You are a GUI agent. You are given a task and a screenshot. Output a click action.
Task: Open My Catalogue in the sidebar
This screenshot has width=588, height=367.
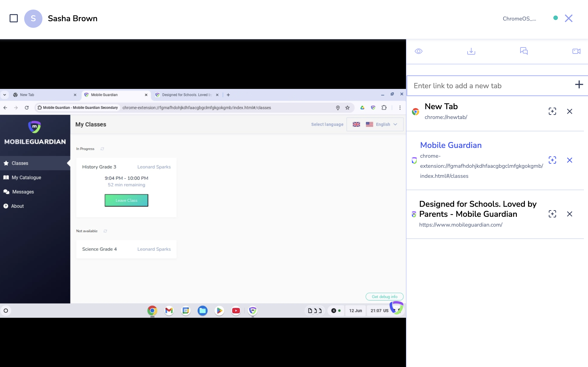26,177
